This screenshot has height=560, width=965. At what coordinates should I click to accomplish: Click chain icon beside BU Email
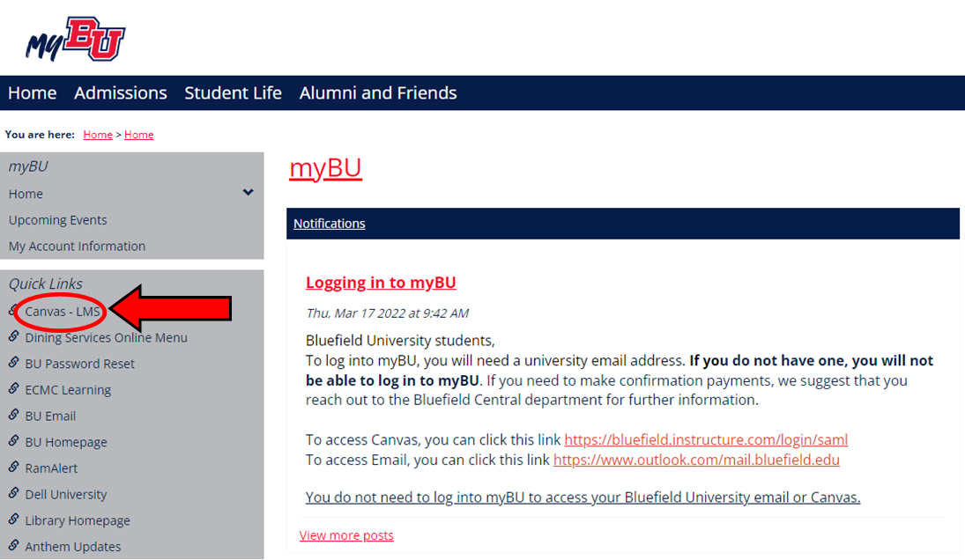pyautogui.click(x=13, y=415)
